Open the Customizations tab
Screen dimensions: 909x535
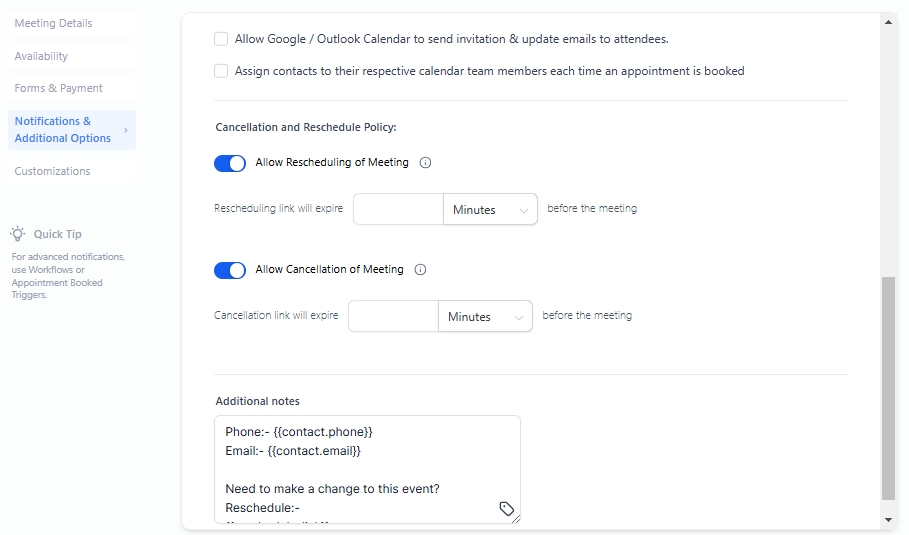tap(53, 171)
